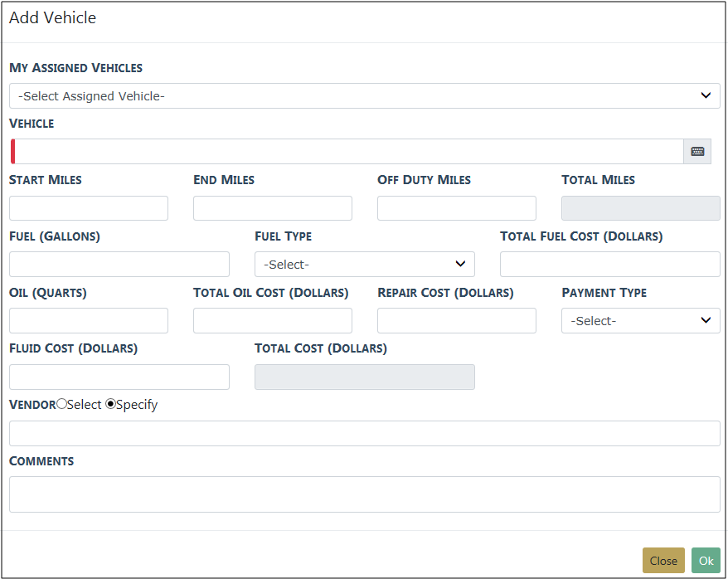Expand the Fuel Type dropdown
This screenshot has height=579, width=728.
(x=364, y=265)
